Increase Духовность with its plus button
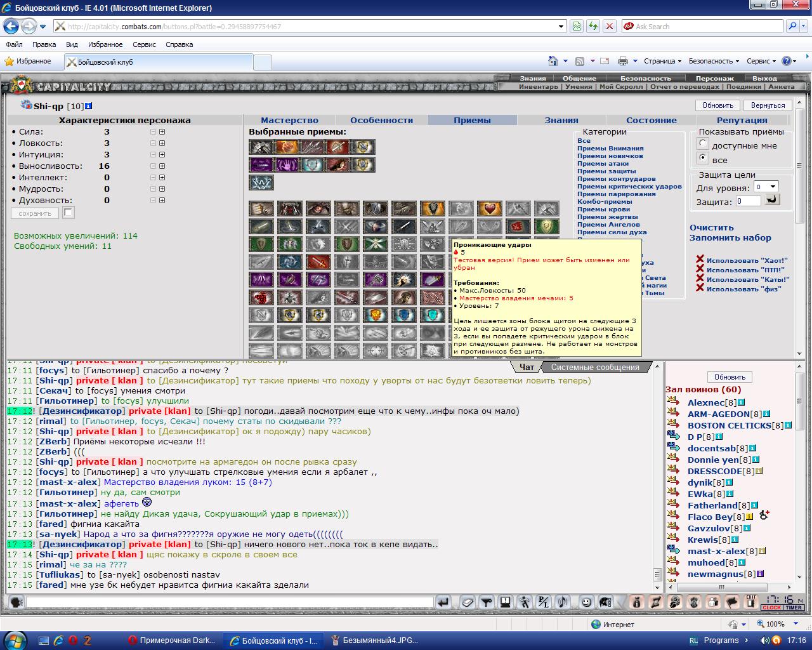The width and height of the screenshot is (812, 650). pyautogui.click(x=162, y=201)
